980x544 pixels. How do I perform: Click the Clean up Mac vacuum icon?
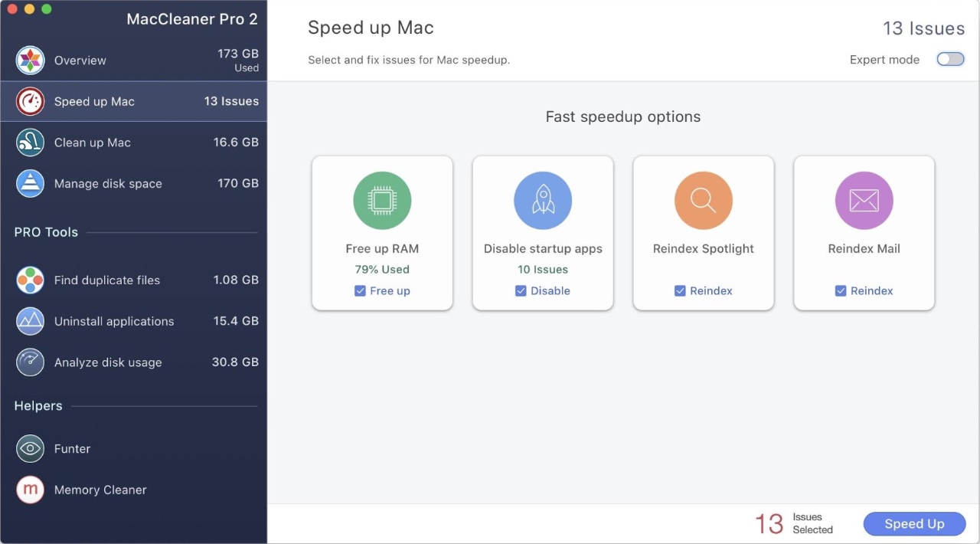click(x=30, y=143)
